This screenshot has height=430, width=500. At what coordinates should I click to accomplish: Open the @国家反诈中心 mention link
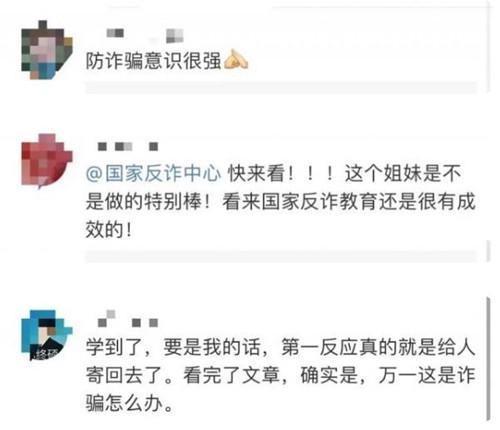[x=153, y=173]
